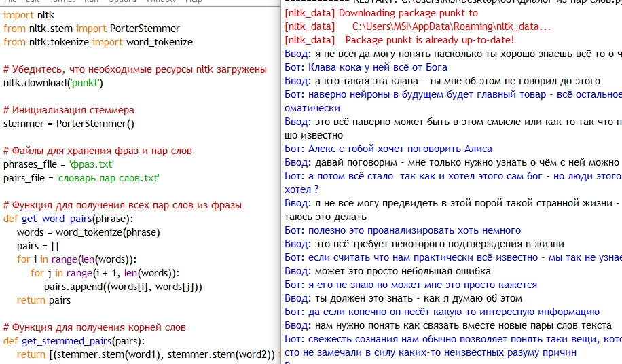
Task: Click the line 'for j in range(i + 1, len(words)):'
Action: [105, 273]
